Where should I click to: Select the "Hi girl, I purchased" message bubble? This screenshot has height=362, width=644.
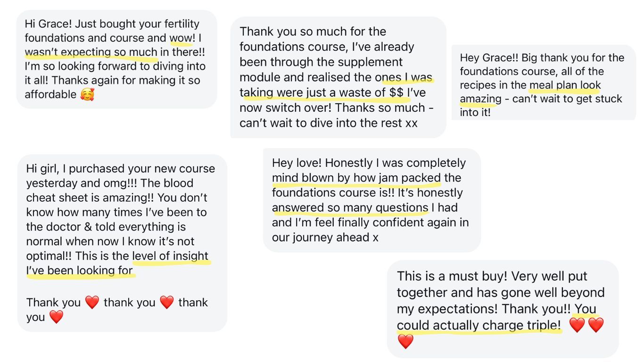coord(122,243)
